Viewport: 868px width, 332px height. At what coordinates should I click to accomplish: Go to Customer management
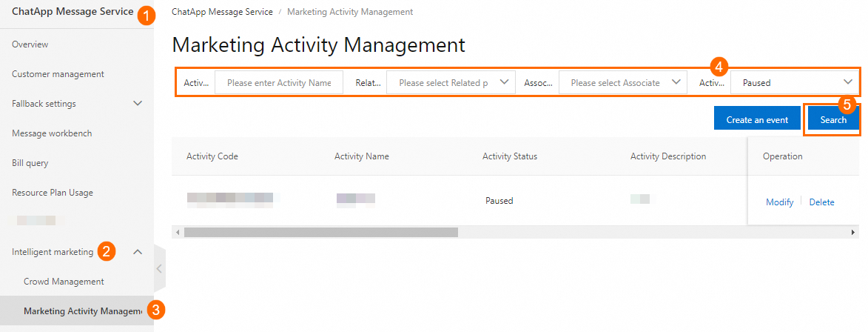pos(58,74)
